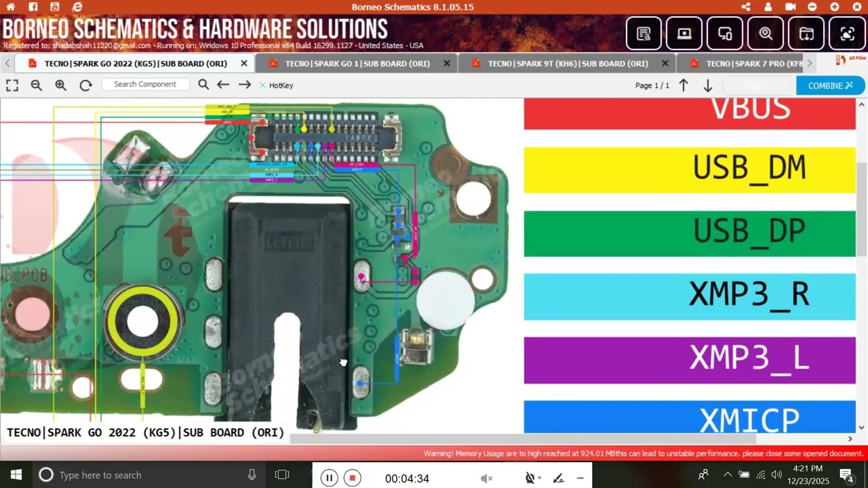Click the taskbar search box
The image size is (868, 488).
(x=149, y=474)
